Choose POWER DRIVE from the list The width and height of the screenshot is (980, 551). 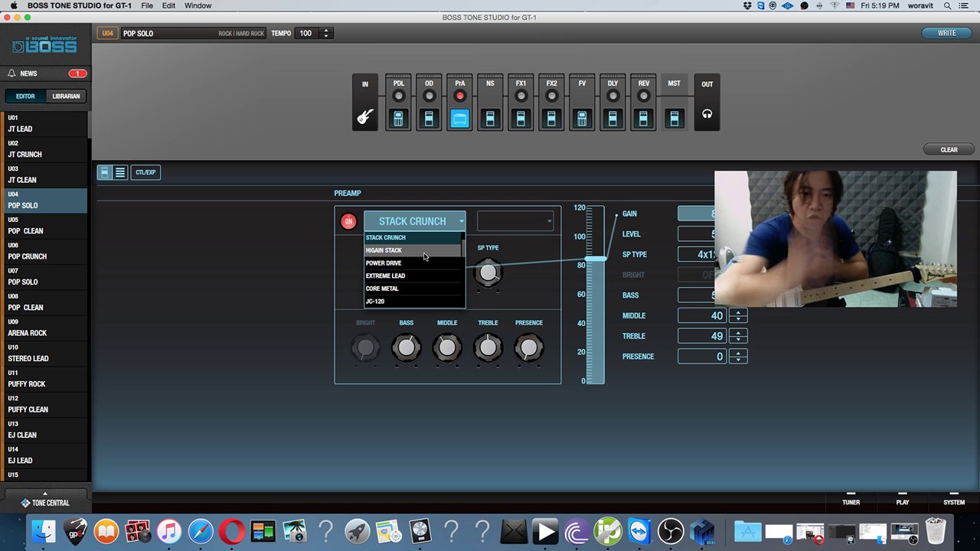[x=413, y=263]
